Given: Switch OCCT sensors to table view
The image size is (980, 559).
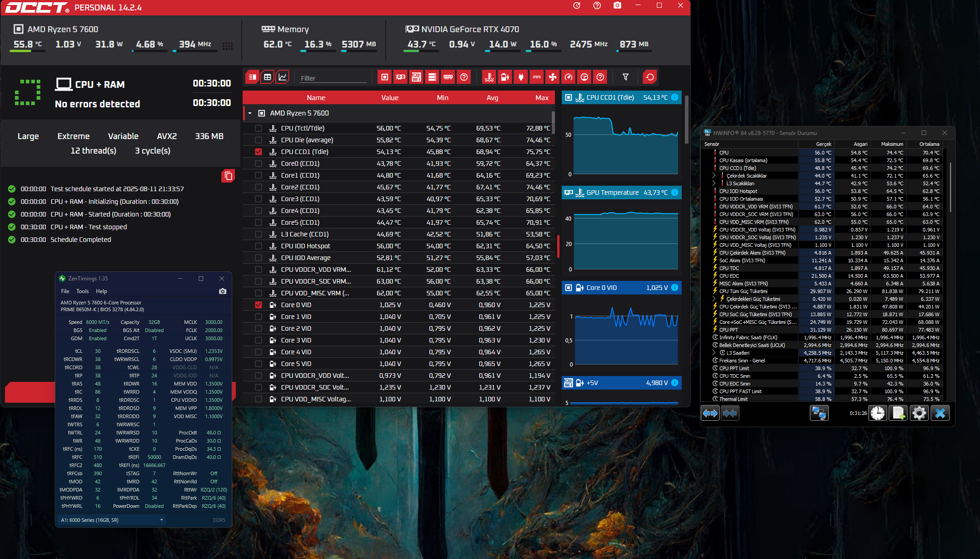Looking at the screenshot, I should click(x=268, y=77).
